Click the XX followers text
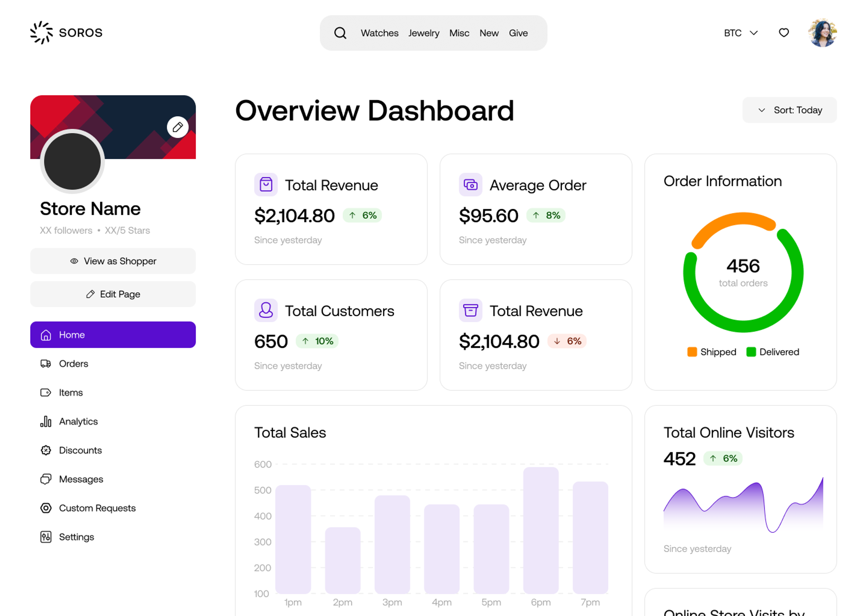The width and height of the screenshot is (867, 616). 66,230
